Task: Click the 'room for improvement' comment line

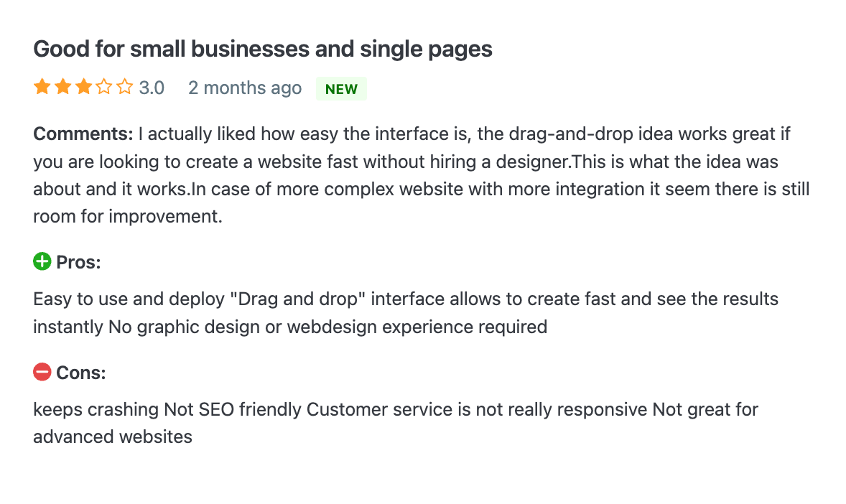Action: click(x=128, y=216)
